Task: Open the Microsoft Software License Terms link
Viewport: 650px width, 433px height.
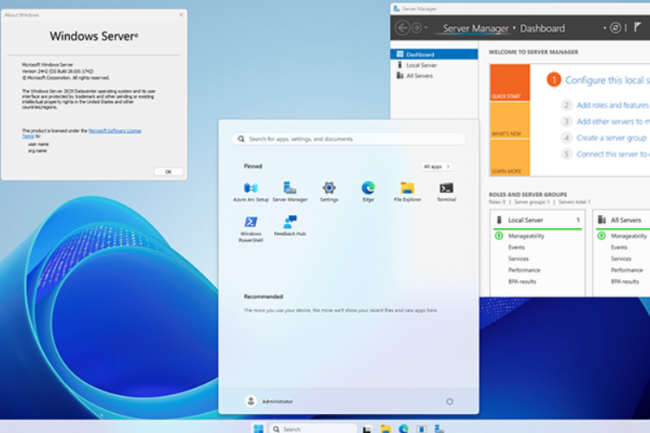Action: coord(115,130)
